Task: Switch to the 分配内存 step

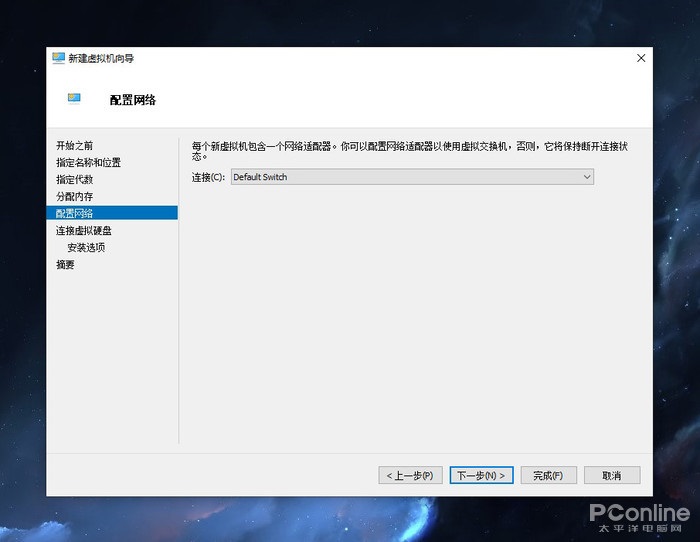Action: (x=75, y=196)
